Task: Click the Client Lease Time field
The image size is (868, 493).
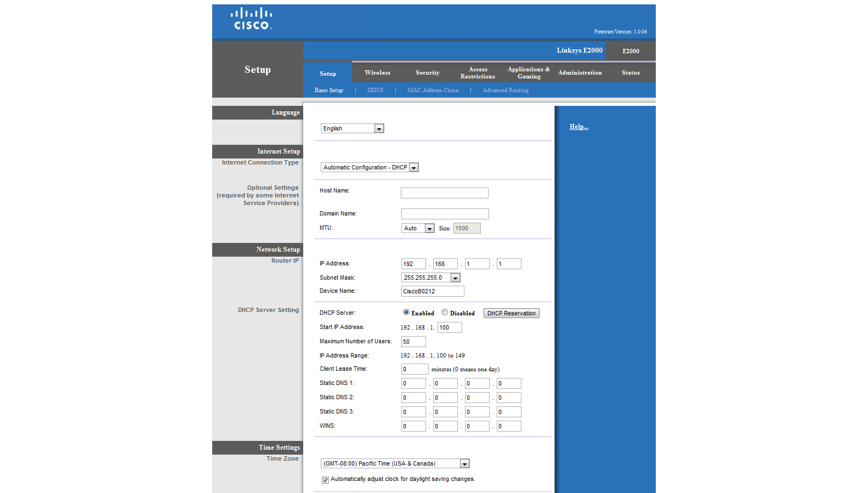Action: (415, 369)
